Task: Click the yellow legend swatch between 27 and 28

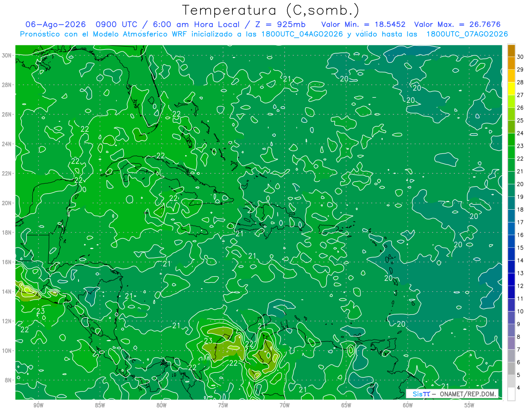Action: click(511, 89)
